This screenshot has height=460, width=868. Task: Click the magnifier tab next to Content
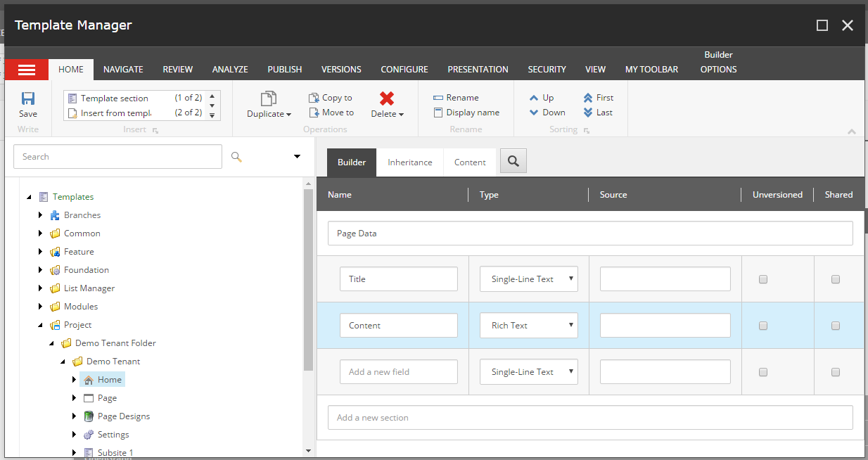pos(513,161)
